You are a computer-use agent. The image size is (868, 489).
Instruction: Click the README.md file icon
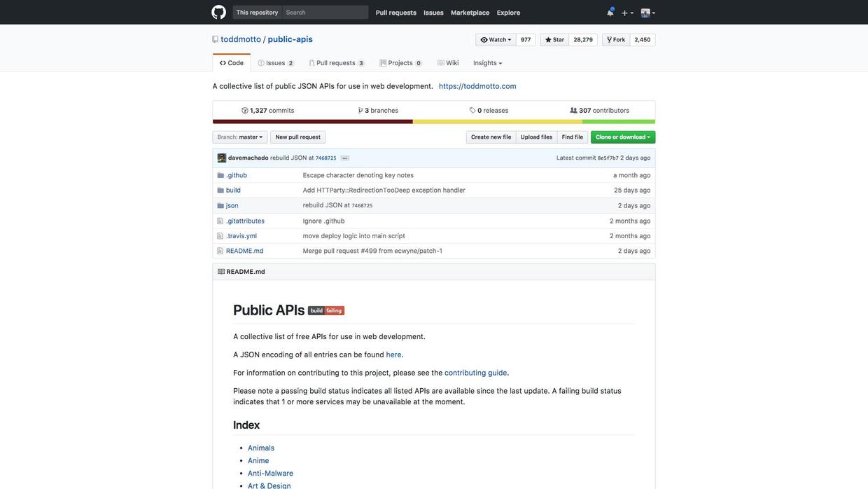coord(220,251)
